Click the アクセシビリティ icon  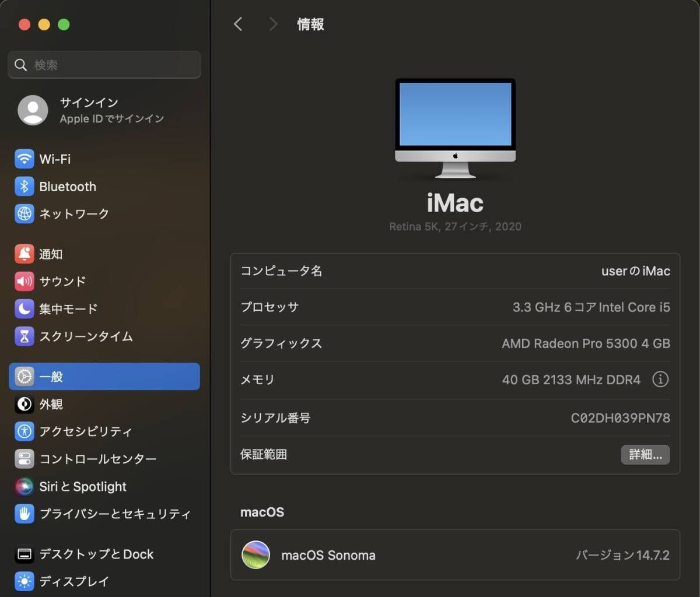[x=24, y=431]
